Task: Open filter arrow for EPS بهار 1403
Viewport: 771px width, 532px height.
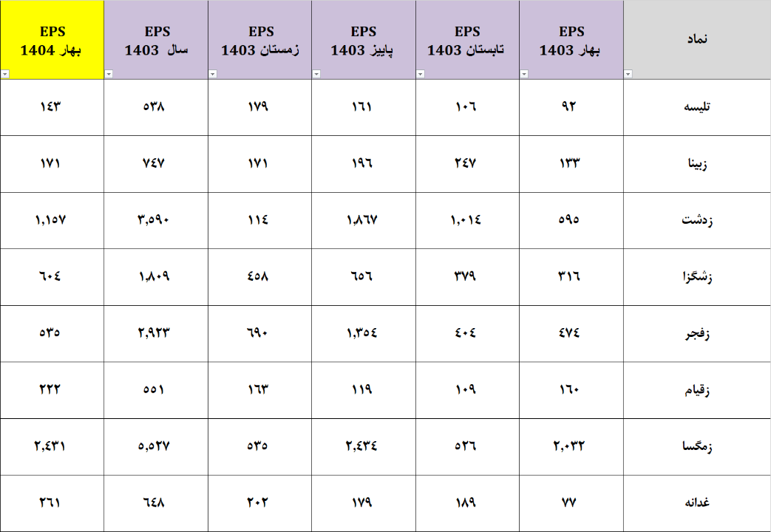Action: (524, 74)
